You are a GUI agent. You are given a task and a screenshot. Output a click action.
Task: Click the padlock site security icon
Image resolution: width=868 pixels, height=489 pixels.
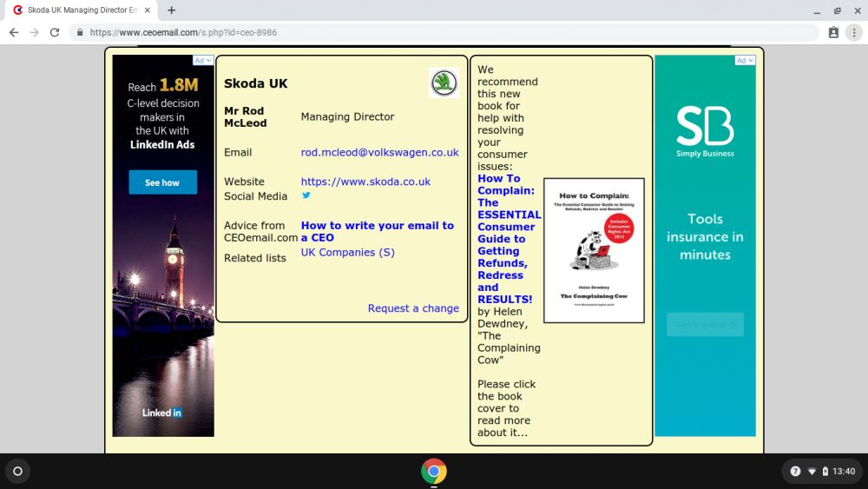click(x=80, y=33)
